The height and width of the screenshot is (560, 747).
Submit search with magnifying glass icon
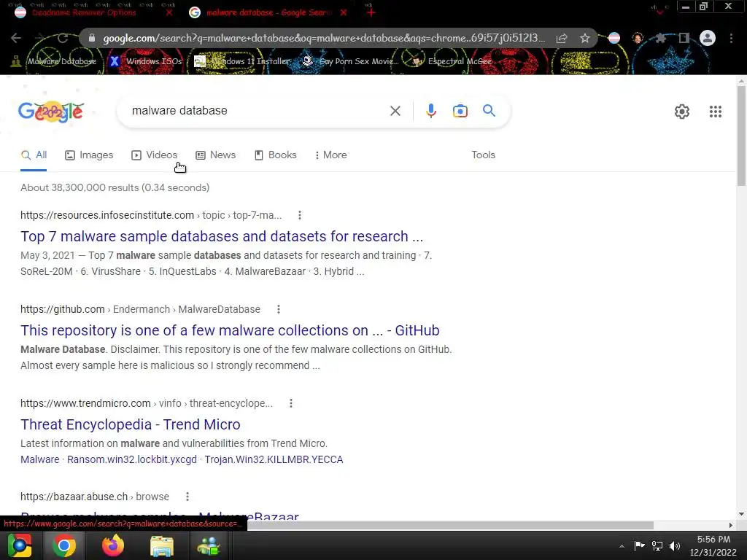point(489,111)
